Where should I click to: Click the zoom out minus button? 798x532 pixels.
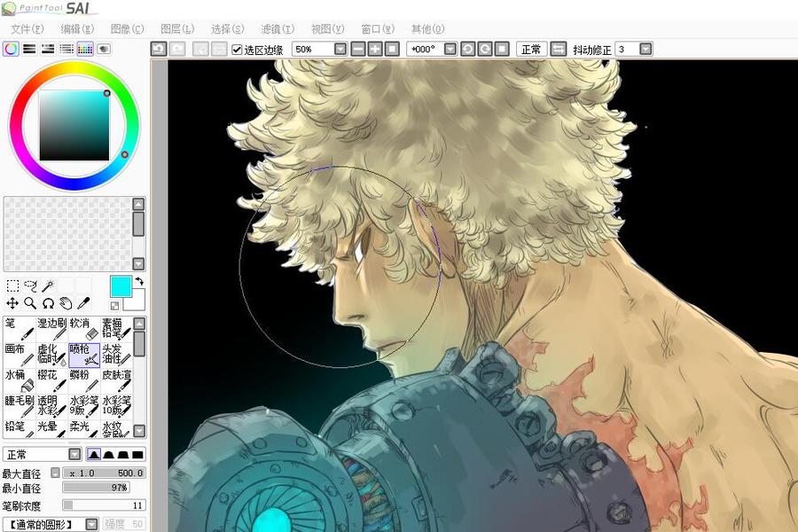(x=358, y=49)
